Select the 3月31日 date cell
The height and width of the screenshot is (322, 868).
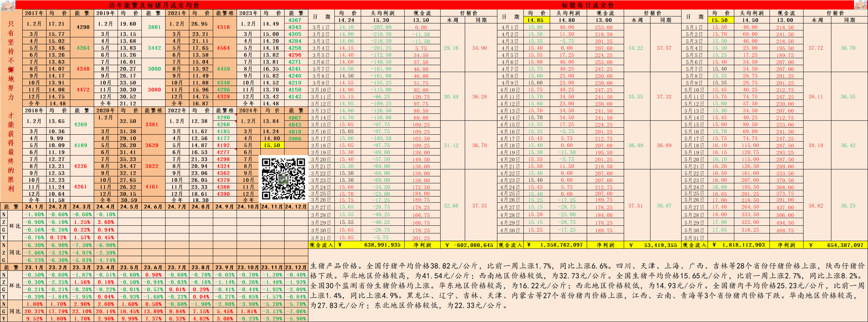321,238
